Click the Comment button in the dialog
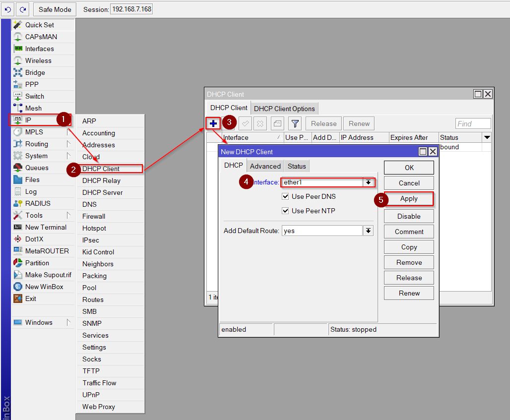510x420 pixels. [x=409, y=232]
